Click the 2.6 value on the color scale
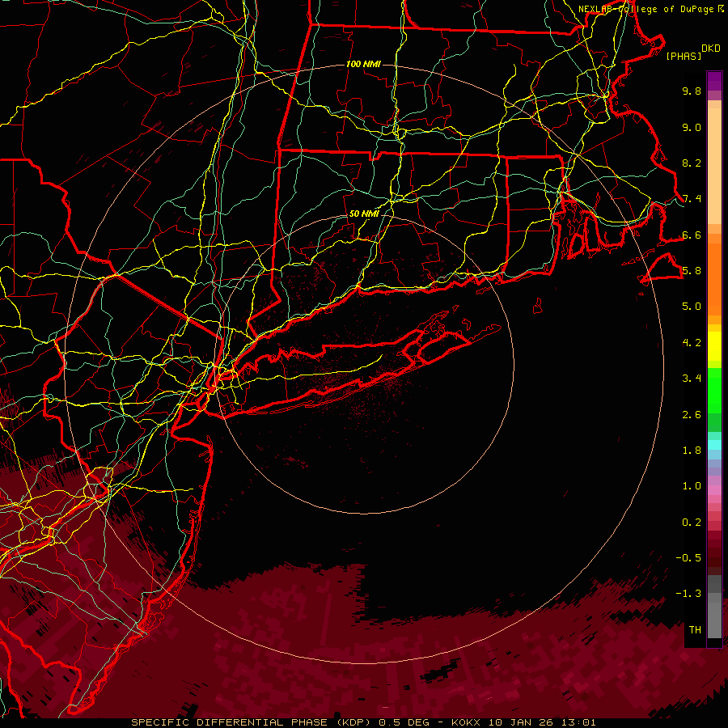Screen dimensions: 728x728 pyautogui.click(x=692, y=415)
